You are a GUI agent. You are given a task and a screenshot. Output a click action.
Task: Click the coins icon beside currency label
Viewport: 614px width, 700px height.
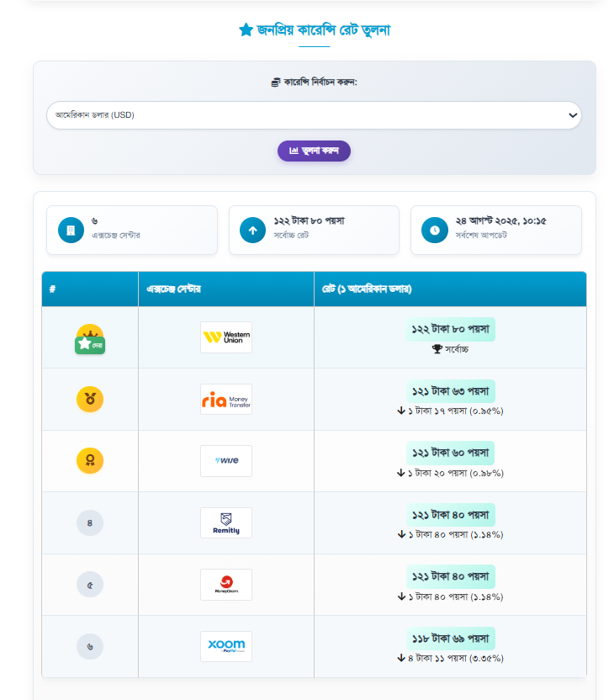pos(276,82)
